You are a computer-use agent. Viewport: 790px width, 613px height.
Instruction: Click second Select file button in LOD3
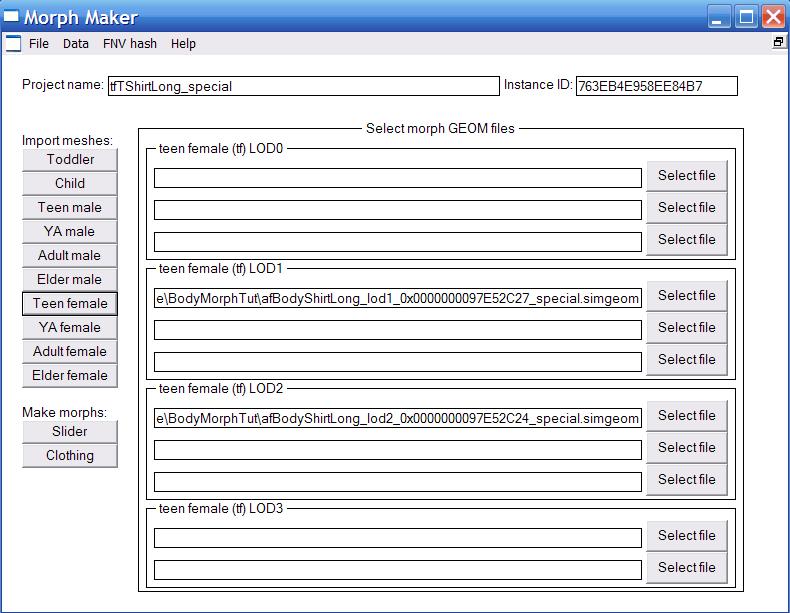pos(687,568)
